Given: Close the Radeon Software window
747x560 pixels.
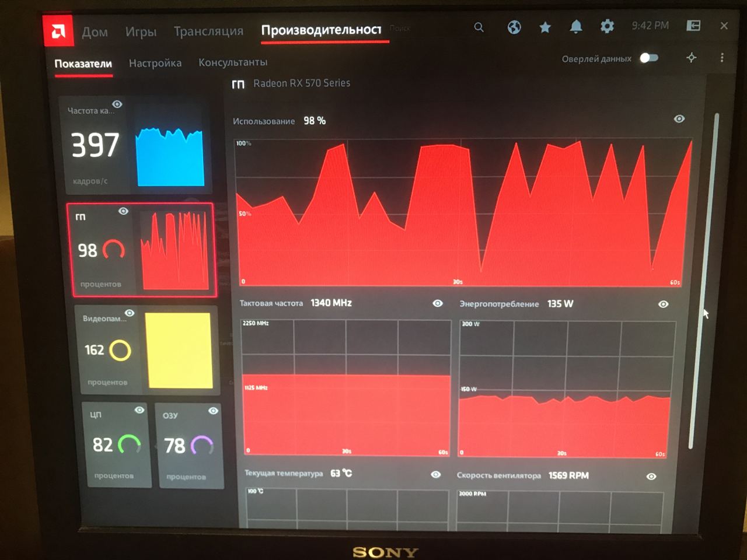Looking at the screenshot, I should coord(724,26).
